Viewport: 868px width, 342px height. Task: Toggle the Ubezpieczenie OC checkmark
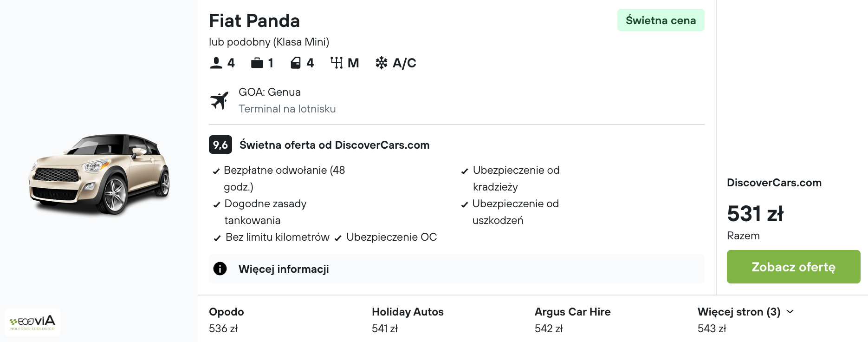[x=337, y=237]
